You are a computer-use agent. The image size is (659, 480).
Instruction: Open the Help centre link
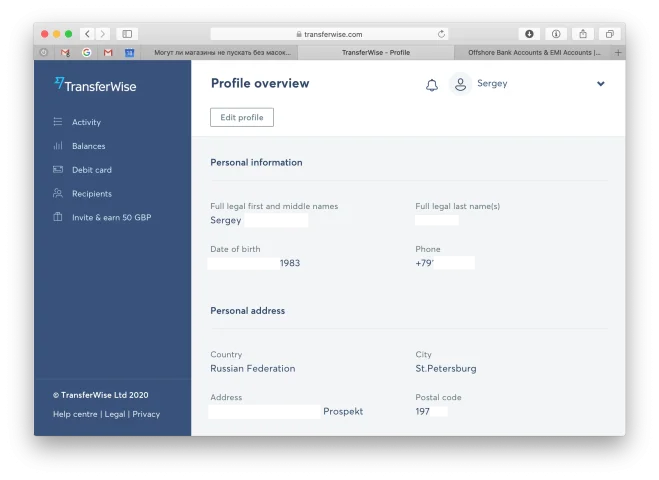[x=75, y=414]
